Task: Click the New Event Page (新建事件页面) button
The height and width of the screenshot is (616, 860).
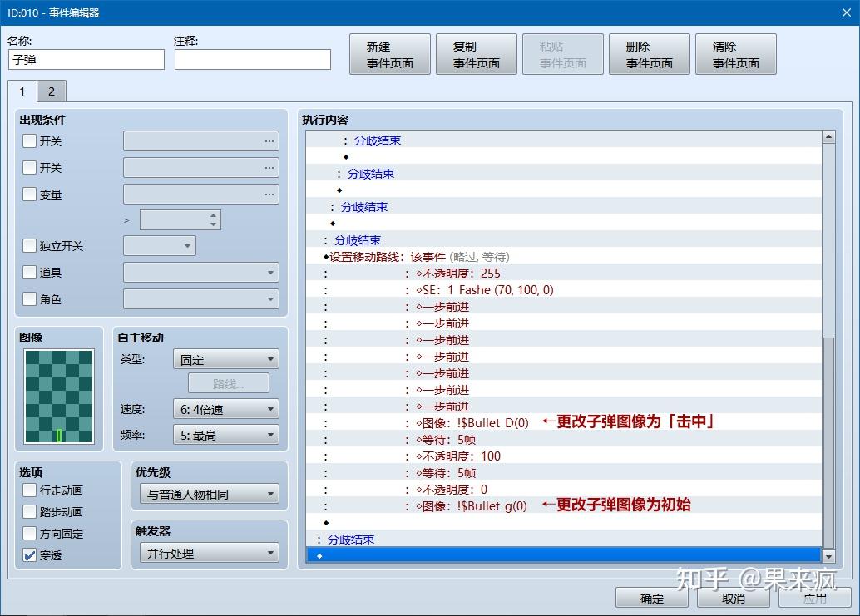Action: click(x=389, y=53)
